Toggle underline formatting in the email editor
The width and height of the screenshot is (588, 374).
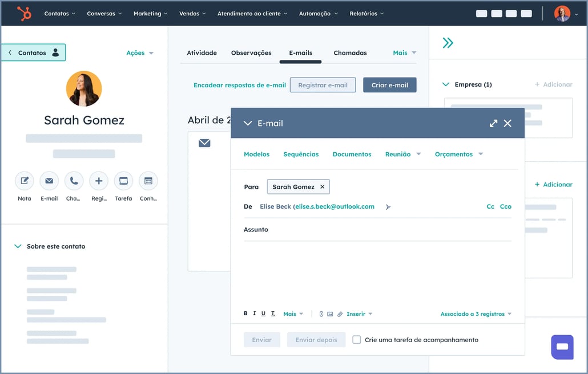pos(263,314)
